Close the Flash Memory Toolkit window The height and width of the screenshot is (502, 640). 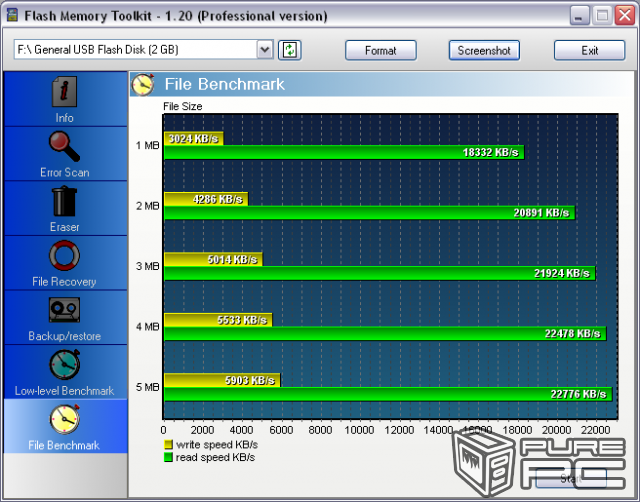[x=624, y=16]
